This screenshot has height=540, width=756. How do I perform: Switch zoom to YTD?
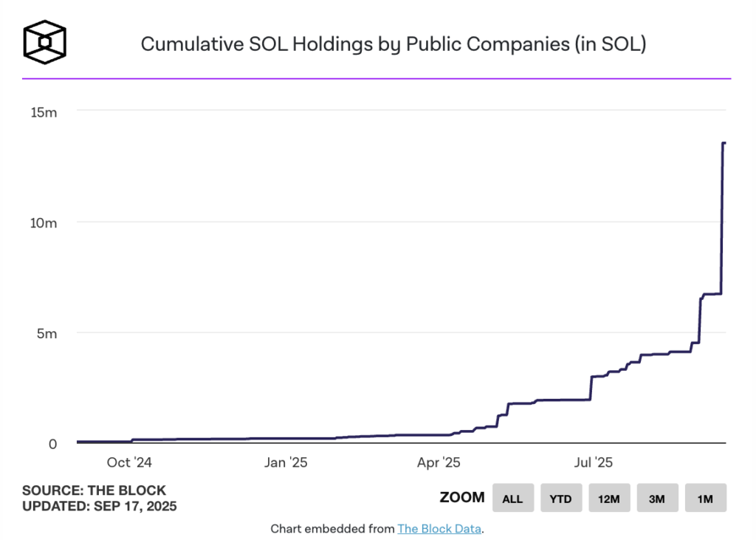(x=561, y=498)
